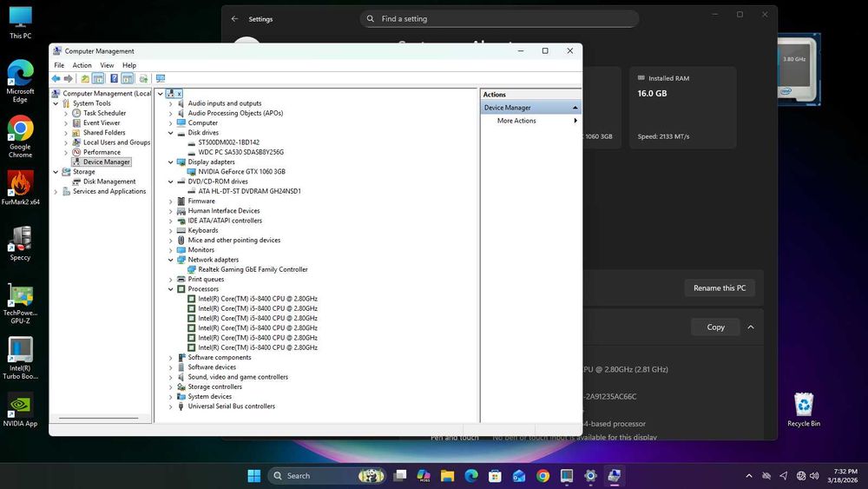868x489 pixels.
Task: Open the File menu
Action: click(x=59, y=65)
